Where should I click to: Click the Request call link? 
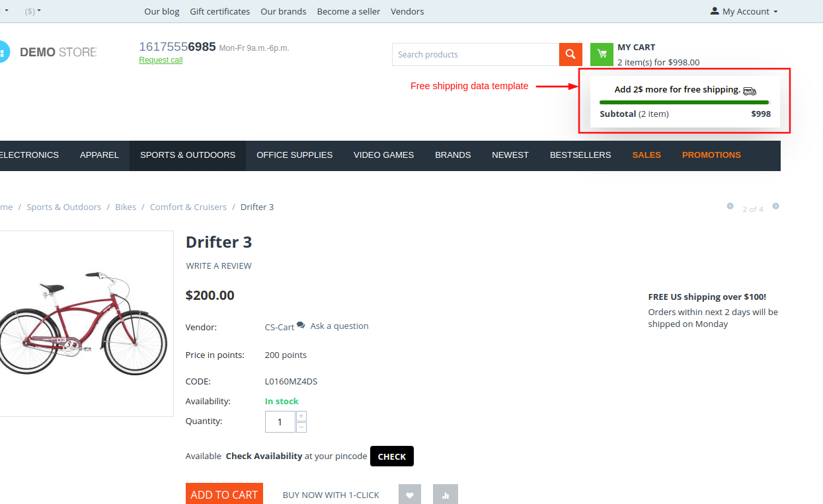click(161, 60)
